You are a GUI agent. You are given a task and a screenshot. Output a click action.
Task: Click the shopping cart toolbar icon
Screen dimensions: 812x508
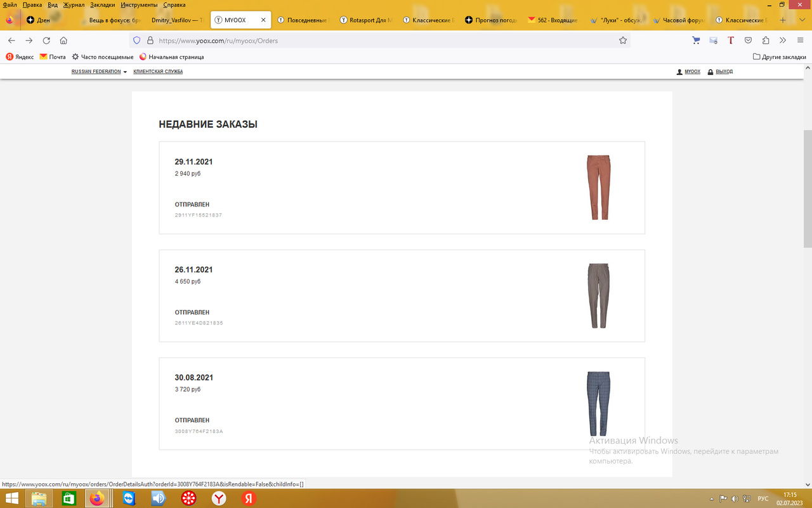click(x=696, y=40)
